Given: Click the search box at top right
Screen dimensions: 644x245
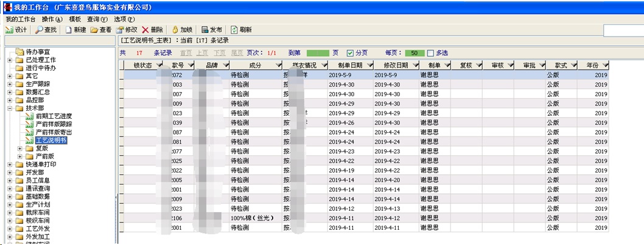Looking at the screenshot, I should tap(623, 30).
